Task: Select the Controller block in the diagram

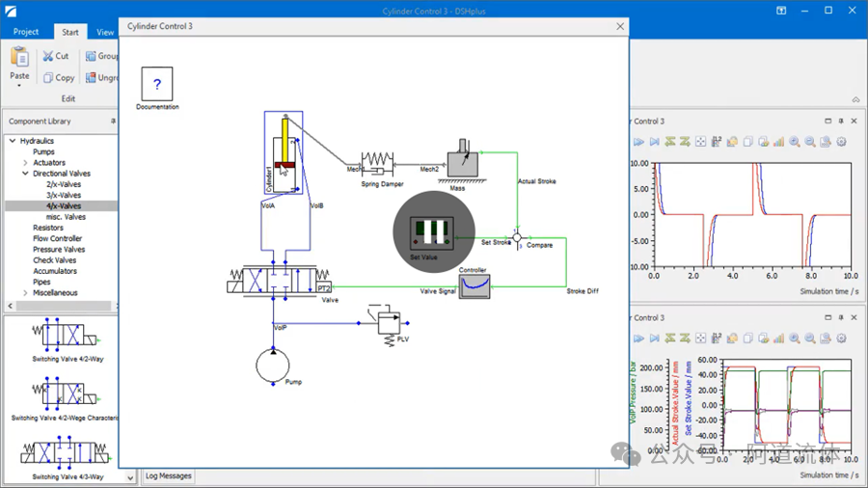Action: point(475,286)
